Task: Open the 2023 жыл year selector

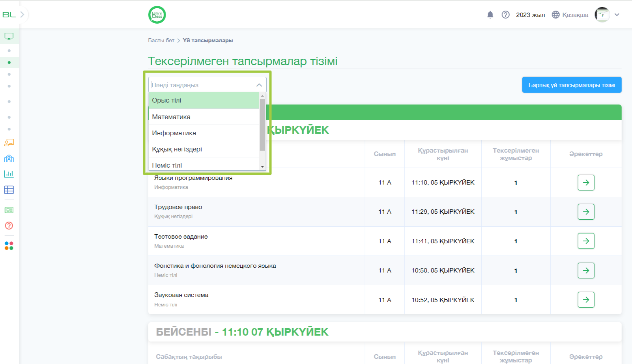Action: point(530,15)
